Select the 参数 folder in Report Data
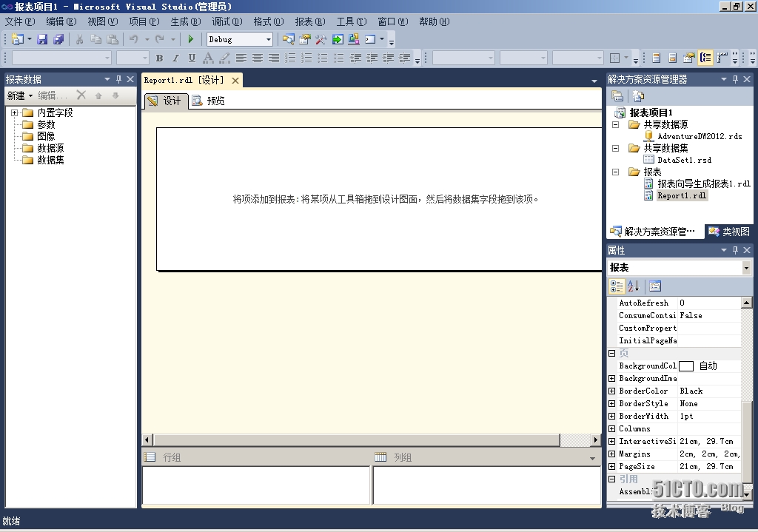The height and width of the screenshot is (532, 758). 46,124
